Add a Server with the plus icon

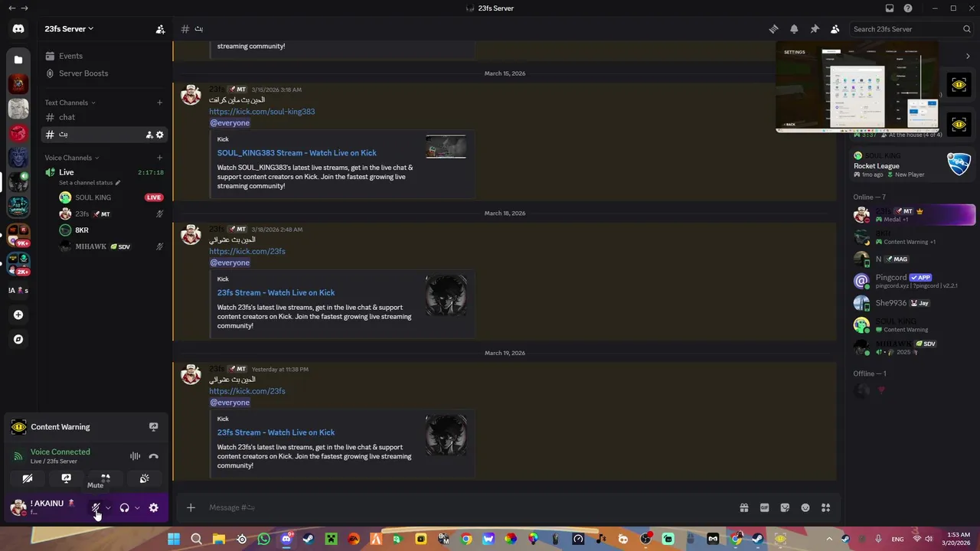pyautogui.click(x=18, y=315)
